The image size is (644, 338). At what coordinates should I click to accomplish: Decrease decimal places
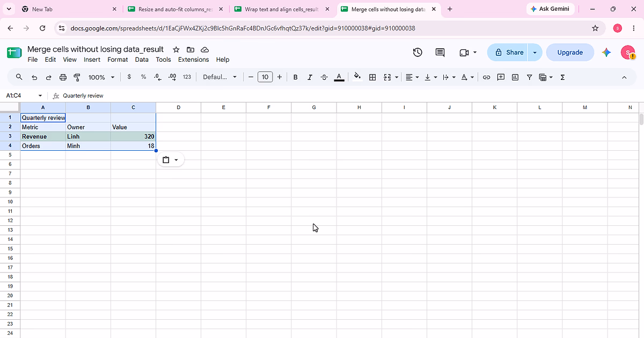pos(158,77)
